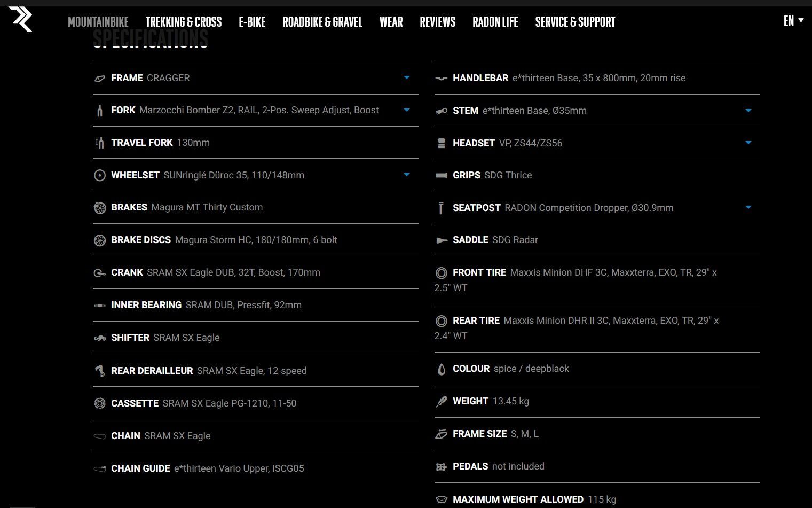Open the TREKKING & CROSS menu
Screen dimensions: 812x508
(184, 22)
